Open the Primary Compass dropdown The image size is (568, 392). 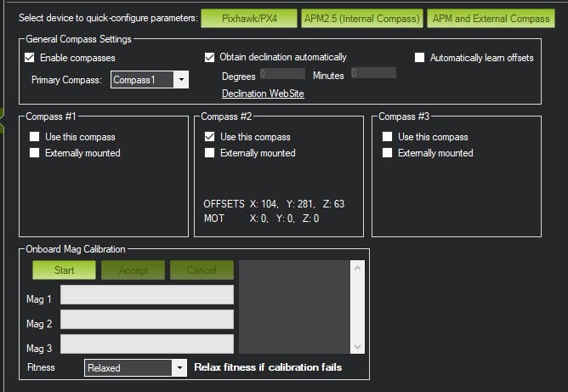[x=150, y=80]
